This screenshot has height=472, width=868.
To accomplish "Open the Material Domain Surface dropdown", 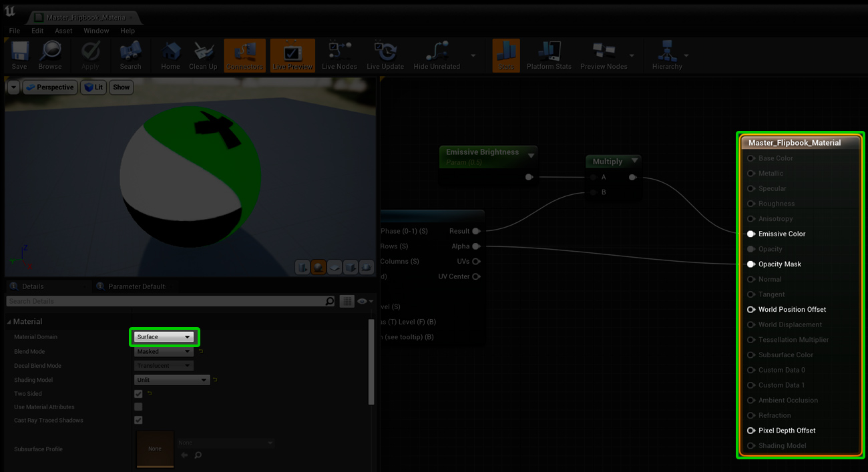I will pos(164,337).
